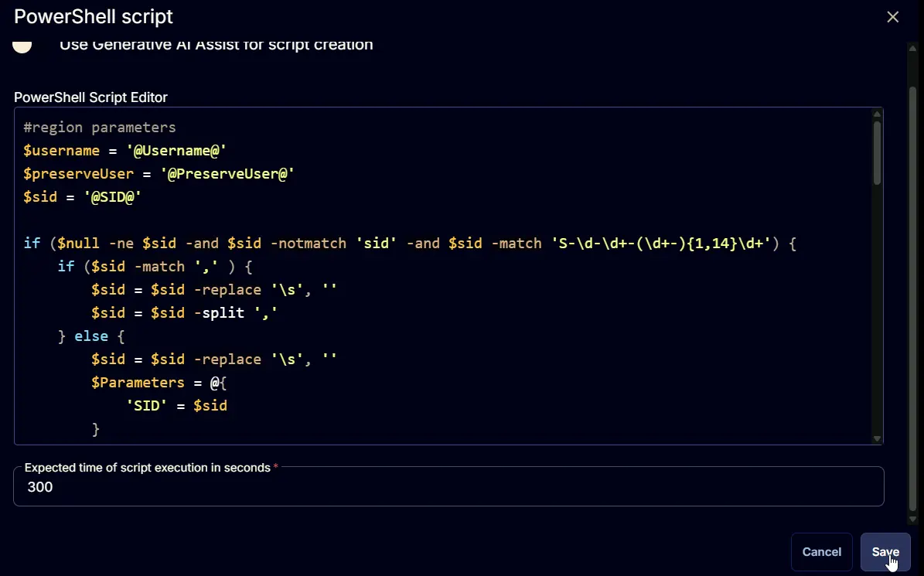Viewport: 924px width, 576px height.
Task: Click the '@Username@' string in code
Action: click(176, 151)
